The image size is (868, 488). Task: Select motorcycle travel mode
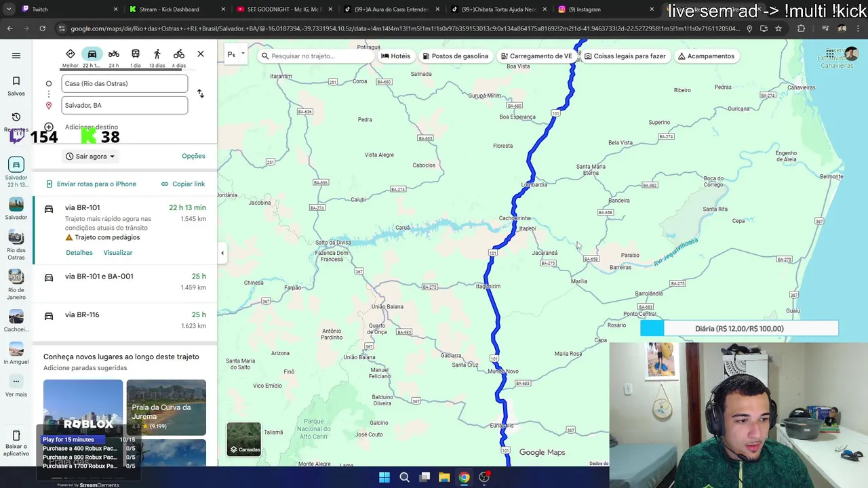point(114,54)
